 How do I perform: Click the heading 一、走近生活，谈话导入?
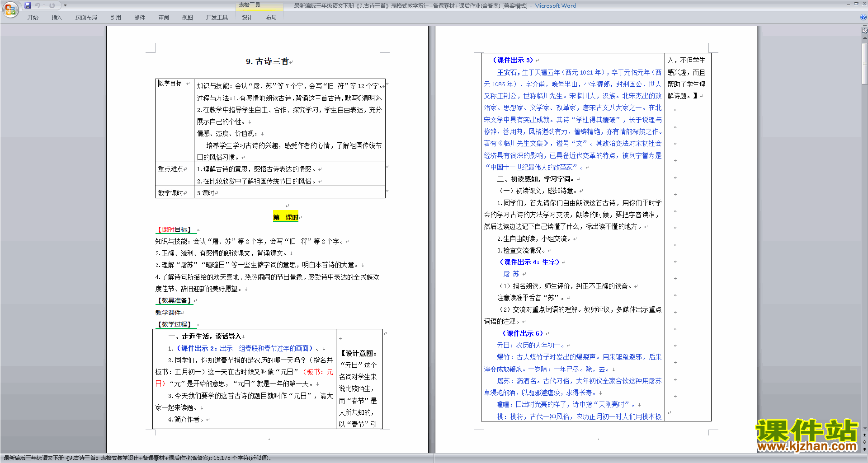point(205,337)
